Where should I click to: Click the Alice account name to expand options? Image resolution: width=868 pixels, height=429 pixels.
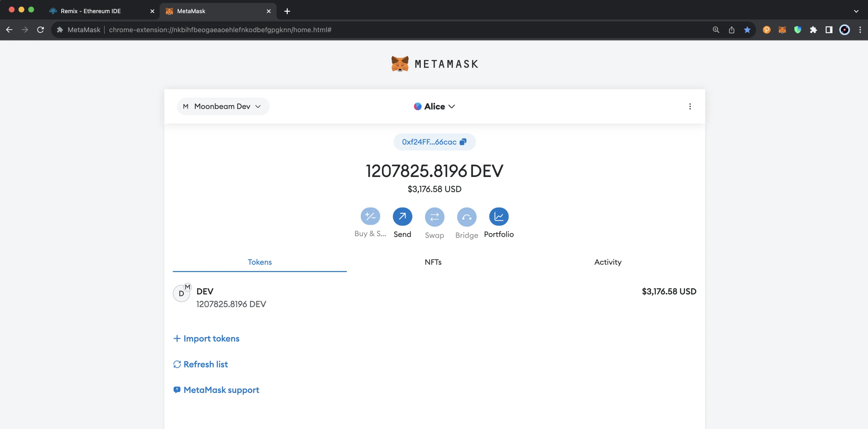pos(434,106)
